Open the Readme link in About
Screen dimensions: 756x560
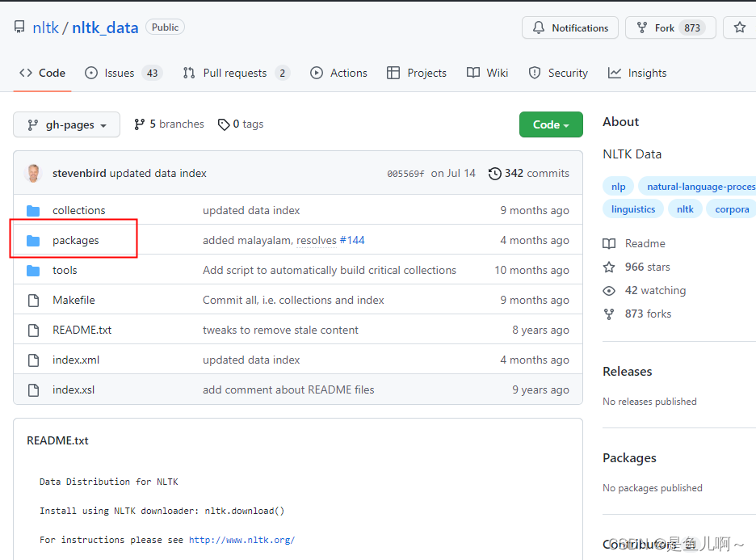pos(634,243)
